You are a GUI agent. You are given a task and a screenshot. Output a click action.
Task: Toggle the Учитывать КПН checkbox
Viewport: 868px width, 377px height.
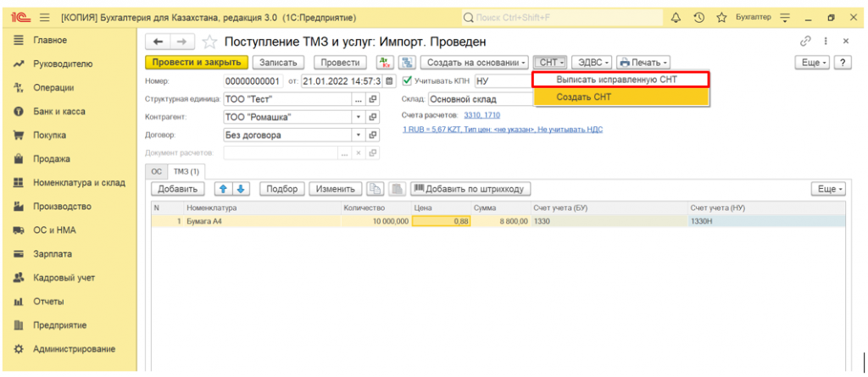point(407,81)
